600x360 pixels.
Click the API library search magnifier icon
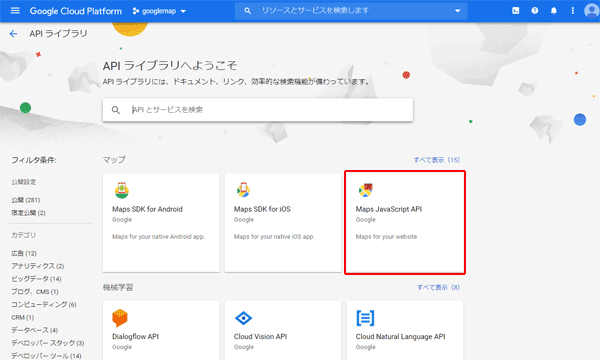116,110
